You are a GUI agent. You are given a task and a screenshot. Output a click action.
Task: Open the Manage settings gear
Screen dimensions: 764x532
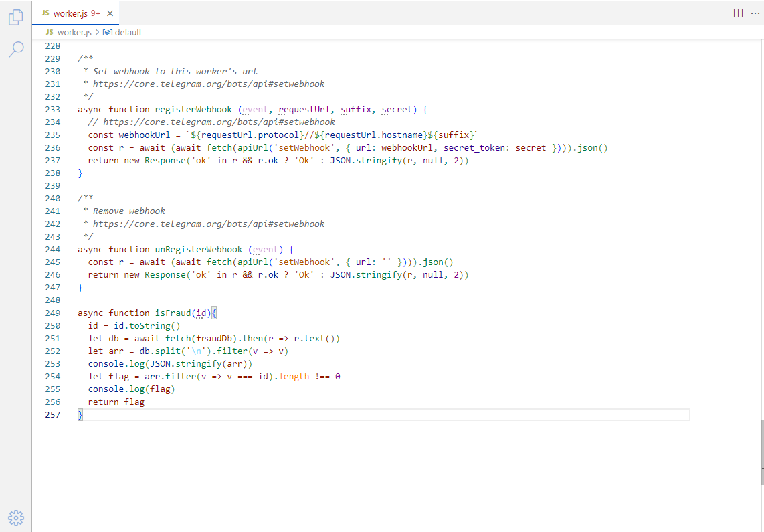pyautogui.click(x=16, y=517)
